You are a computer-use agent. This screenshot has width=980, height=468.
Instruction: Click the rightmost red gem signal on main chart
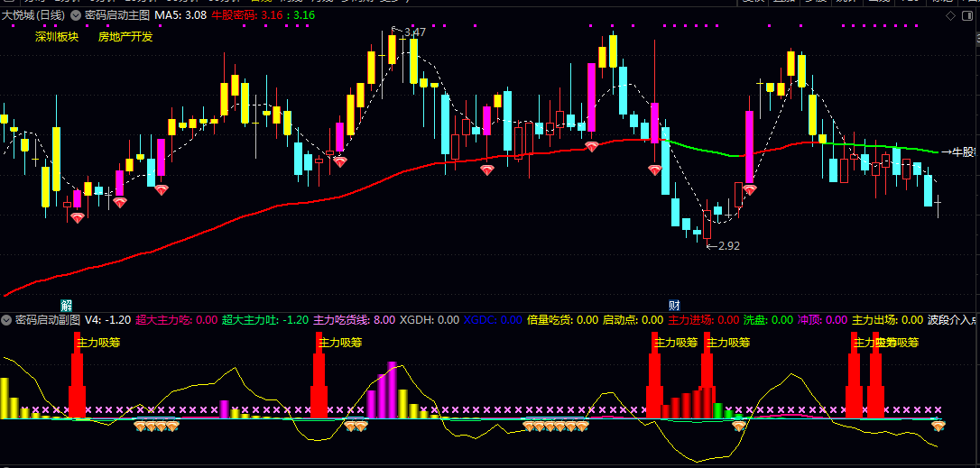coord(750,190)
